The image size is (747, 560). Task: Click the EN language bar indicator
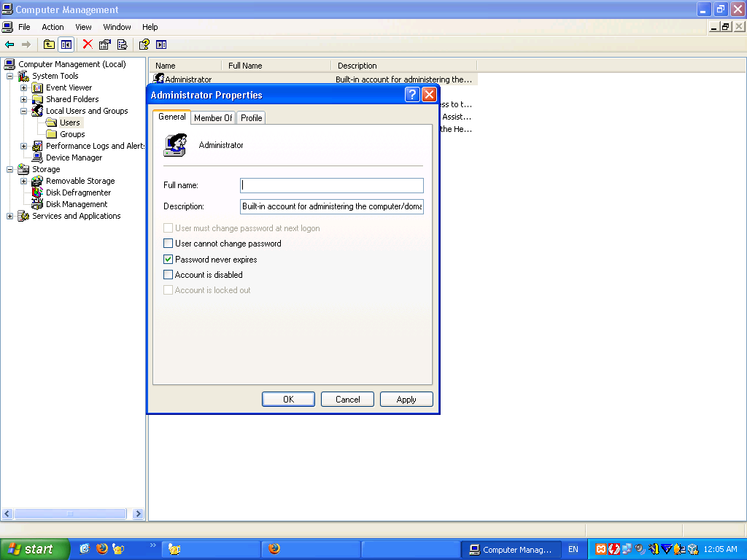point(573,550)
